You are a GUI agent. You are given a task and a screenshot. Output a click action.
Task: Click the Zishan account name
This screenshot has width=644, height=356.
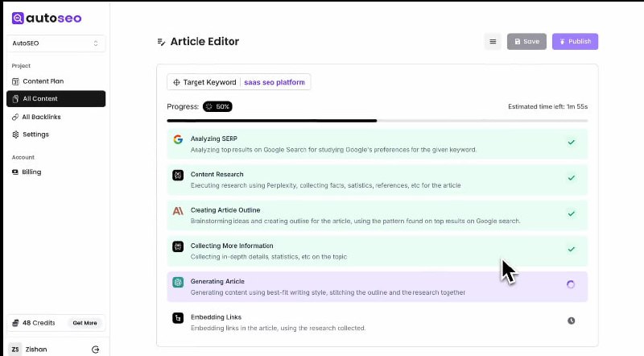36,350
